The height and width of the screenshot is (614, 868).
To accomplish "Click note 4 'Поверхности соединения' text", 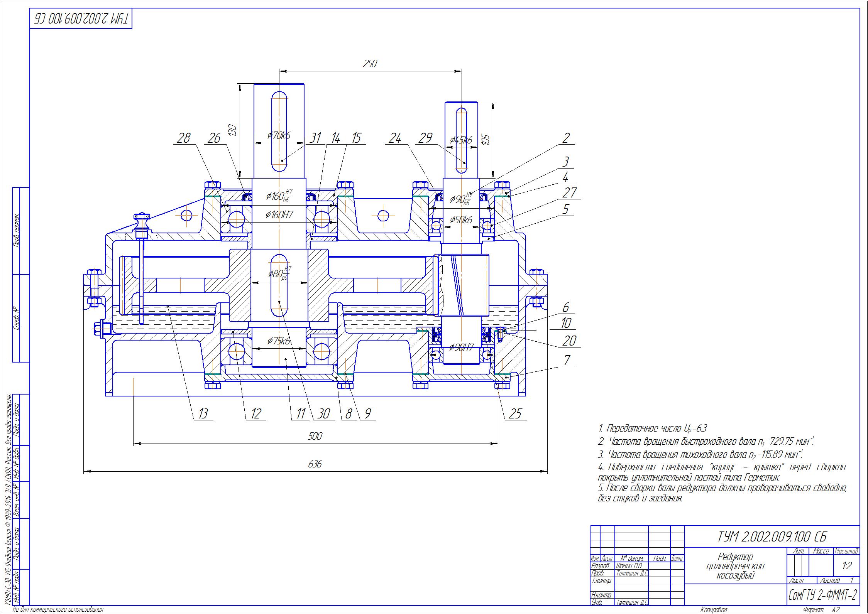I will point(722,472).
